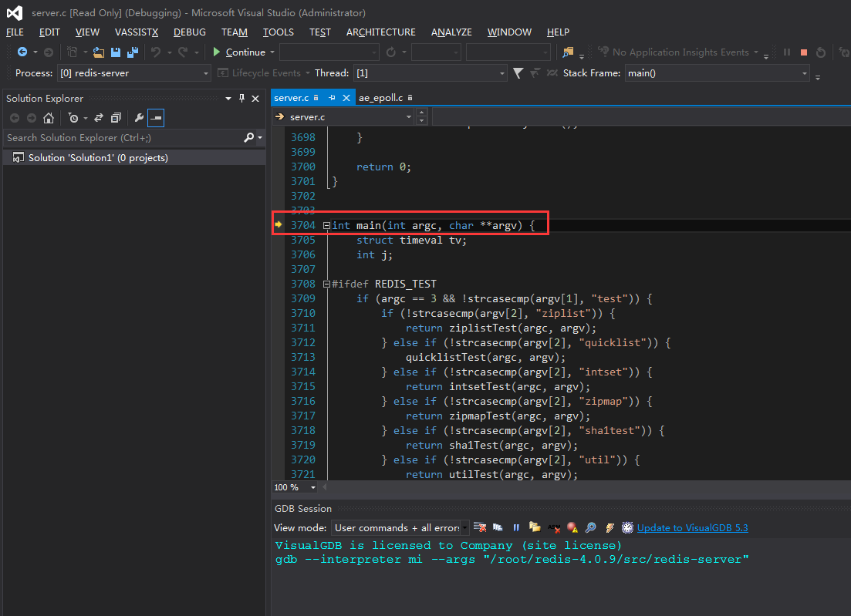The height and width of the screenshot is (616, 851).
Task: Open the TEST menu
Action: click(x=320, y=32)
